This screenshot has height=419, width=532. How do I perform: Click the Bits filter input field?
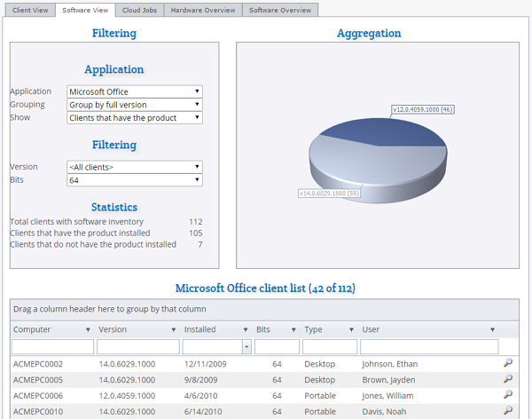pyautogui.click(x=277, y=347)
